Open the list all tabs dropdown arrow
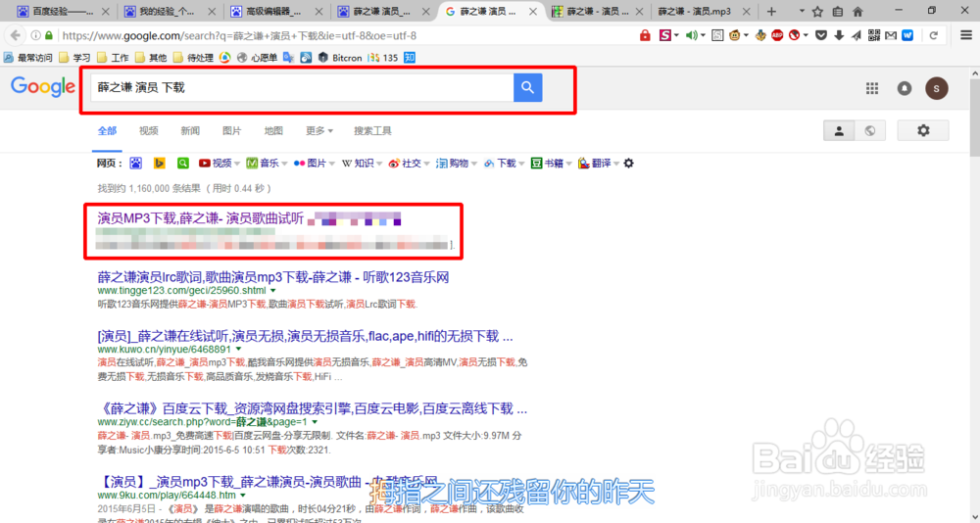 click(802, 11)
